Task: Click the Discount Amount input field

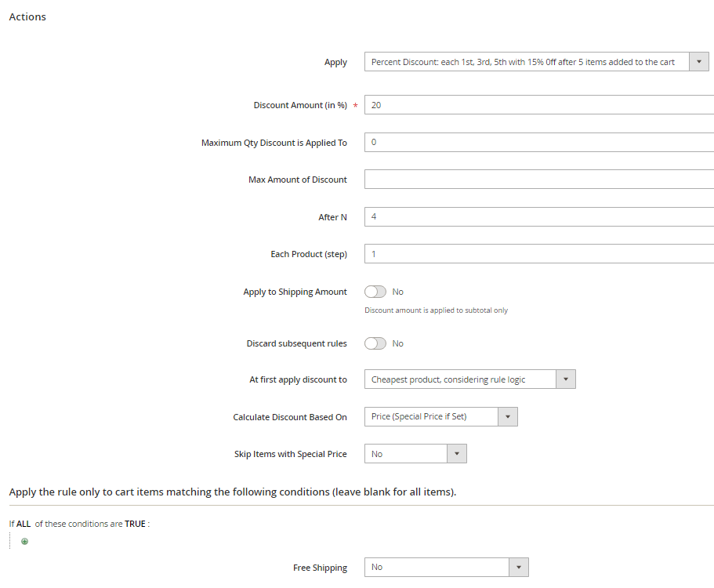Action: click(538, 105)
